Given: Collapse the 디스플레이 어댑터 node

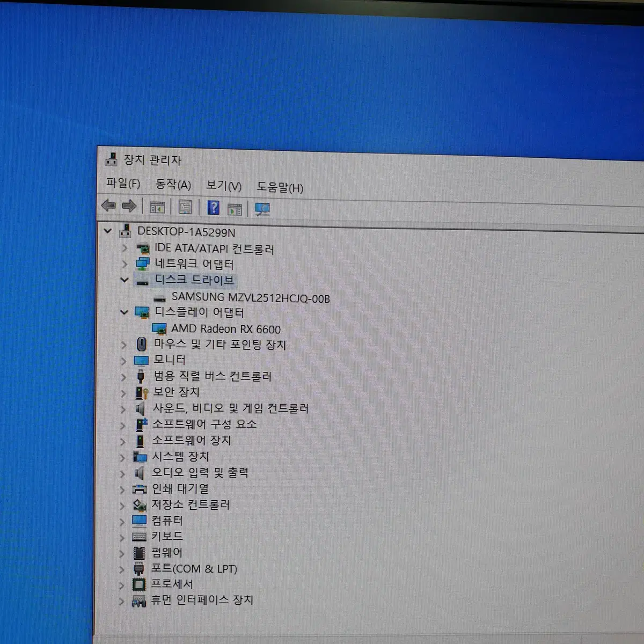Looking at the screenshot, I should click(x=124, y=312).
